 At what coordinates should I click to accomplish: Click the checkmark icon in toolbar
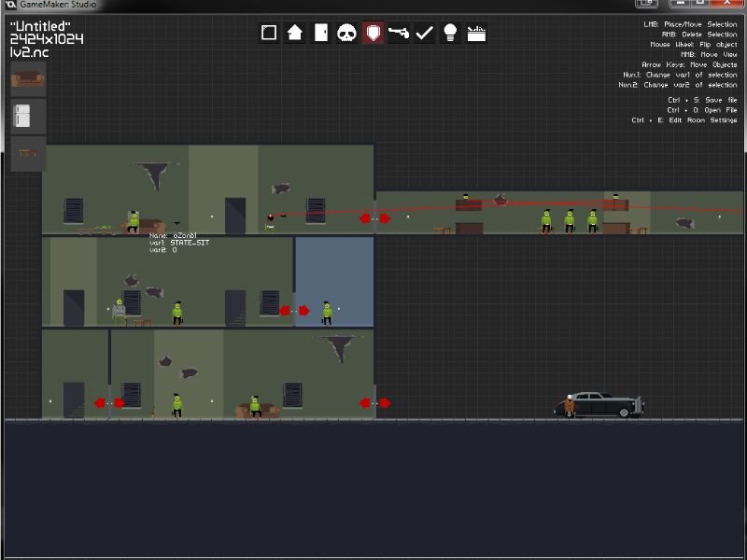[425, 33]
